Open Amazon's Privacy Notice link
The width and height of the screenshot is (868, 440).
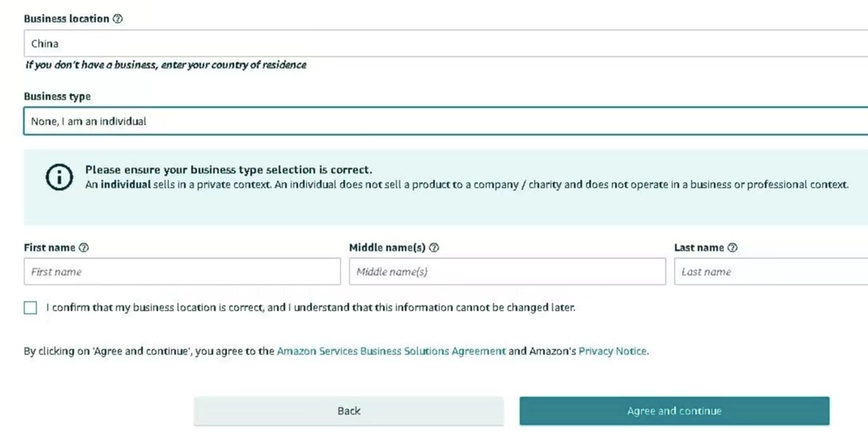pos(612,352)
